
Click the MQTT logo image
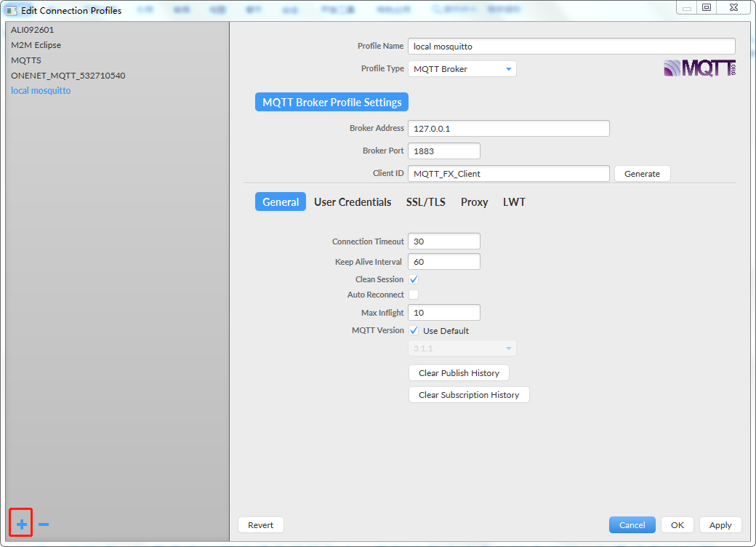tap(699, 68)
